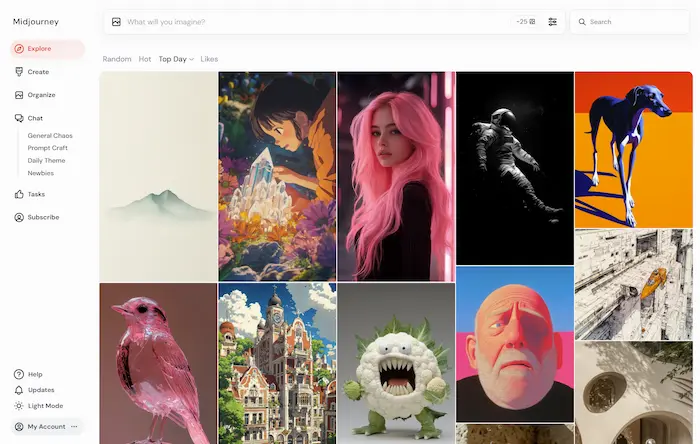Screen dimensions: 700x444
Task: Click the ~25 image count indicator
Action: click(525, 21)
